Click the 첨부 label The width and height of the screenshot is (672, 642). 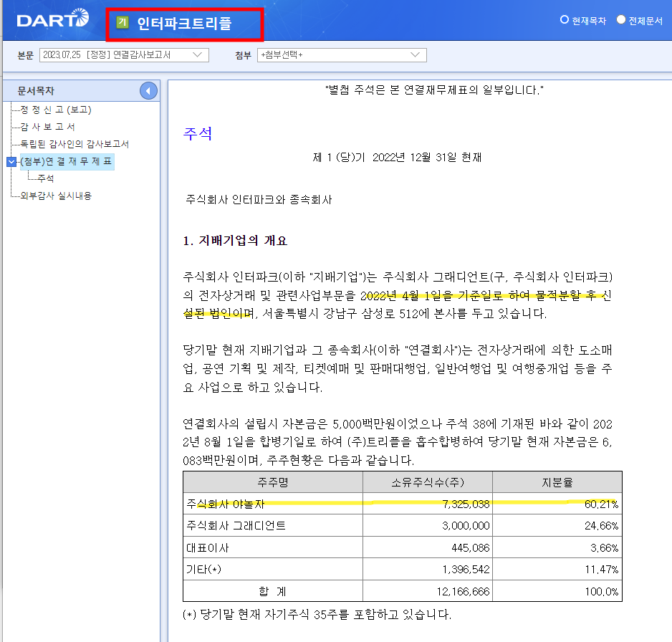(243, 55)
